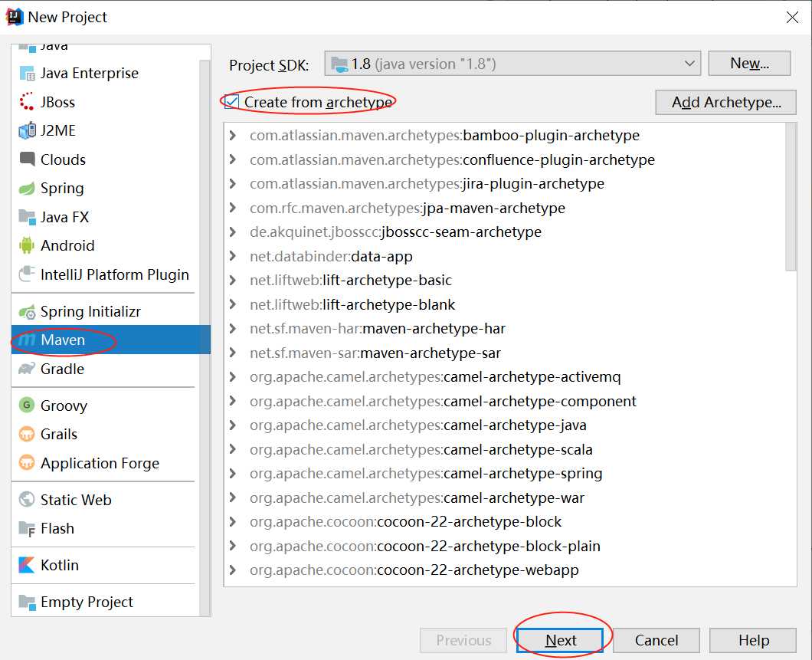Open the Project SDK dropdown
This screenshot has height=660, width=812.
tap(512, 64)
